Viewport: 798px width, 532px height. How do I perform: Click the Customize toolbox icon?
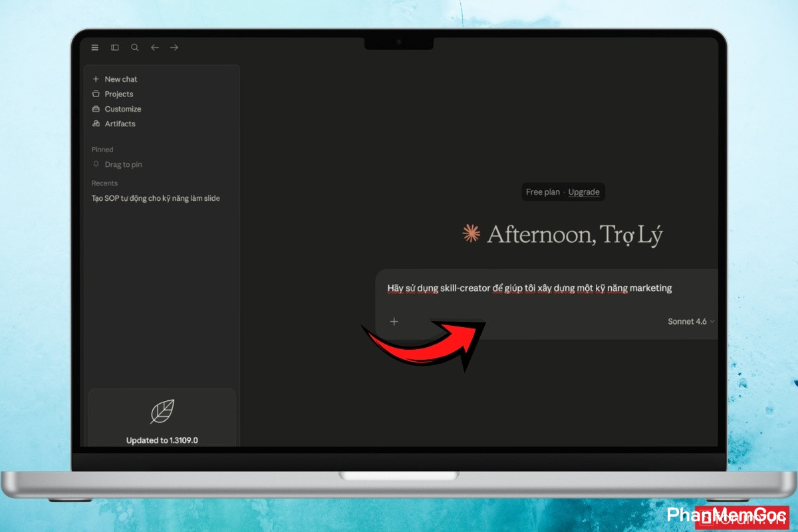pyautogui.click(x=96, y=109)
